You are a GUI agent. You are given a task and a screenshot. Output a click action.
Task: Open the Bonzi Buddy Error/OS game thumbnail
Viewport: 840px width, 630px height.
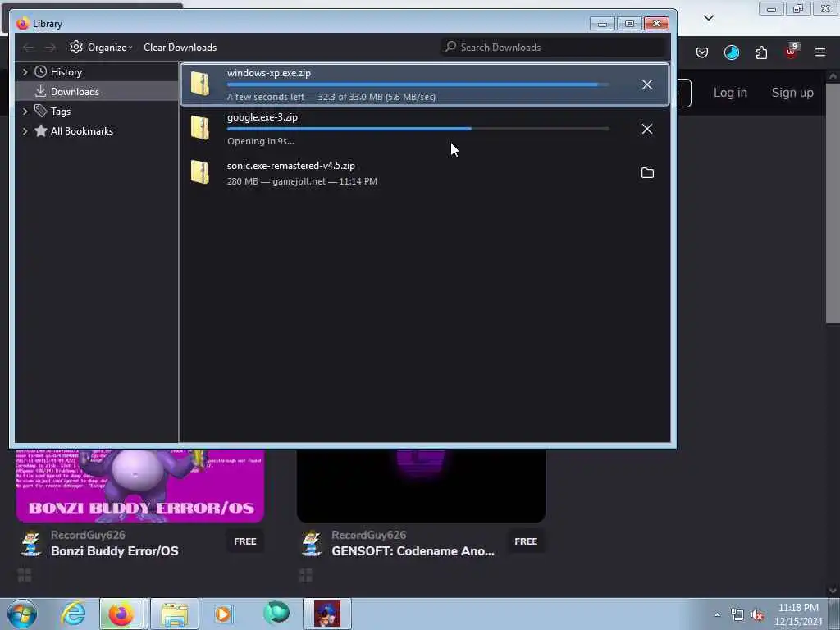tap(139, 486)
